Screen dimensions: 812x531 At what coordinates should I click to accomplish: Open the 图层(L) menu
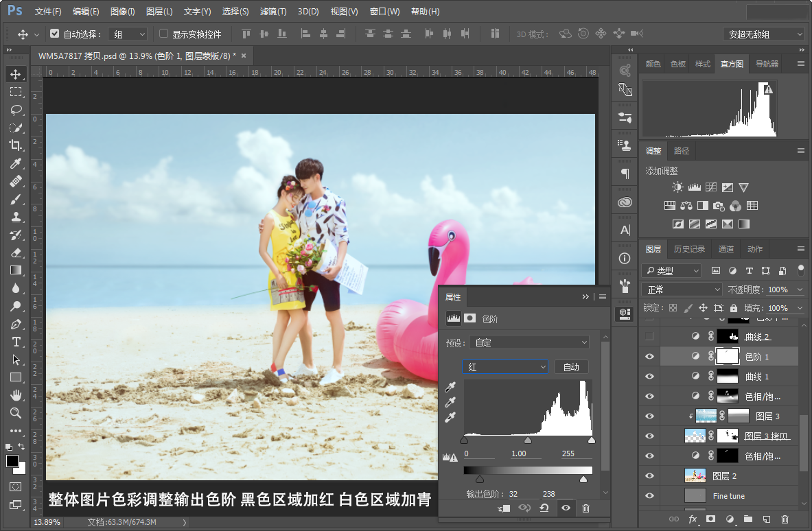click(x=159, y=12)
